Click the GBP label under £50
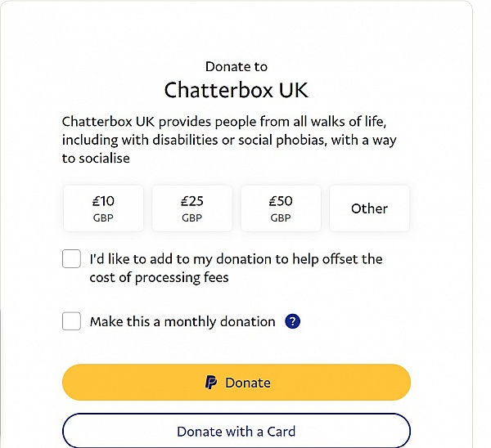491x448 pixels. click(x=281, y=217)
